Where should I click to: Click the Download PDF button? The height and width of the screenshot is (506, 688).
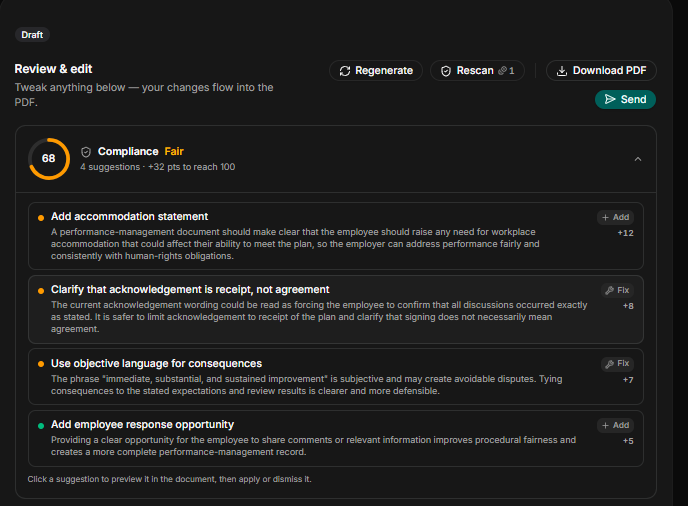tap(601, 71)
